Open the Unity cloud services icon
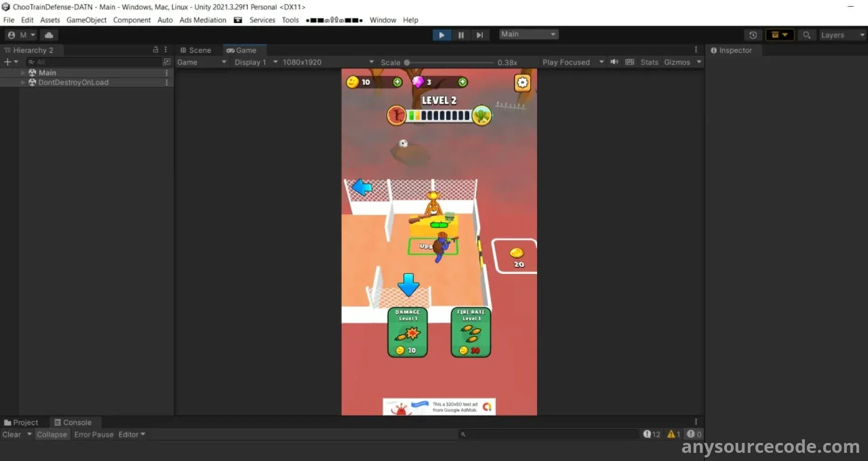The height and width of the screenshot is (461, 868). 49,35
